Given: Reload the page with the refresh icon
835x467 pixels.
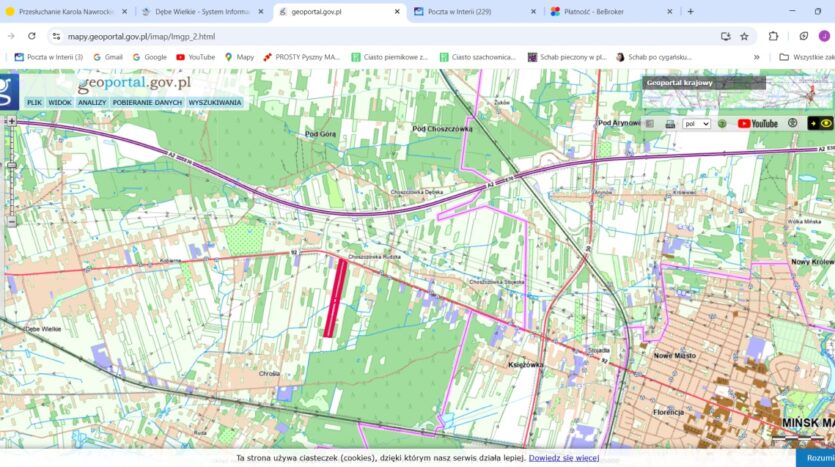Looking at the screenshot, I should tap(32, 36).
